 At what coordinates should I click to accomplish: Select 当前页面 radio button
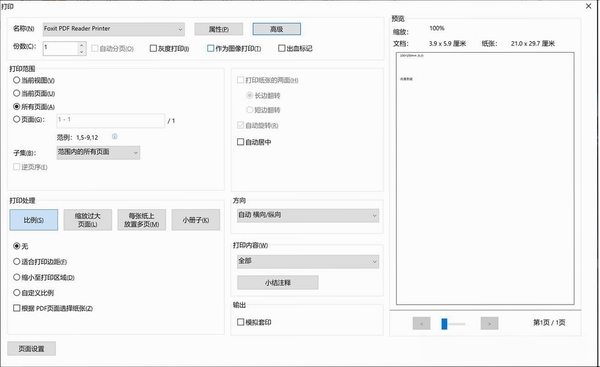click(16, 93)
